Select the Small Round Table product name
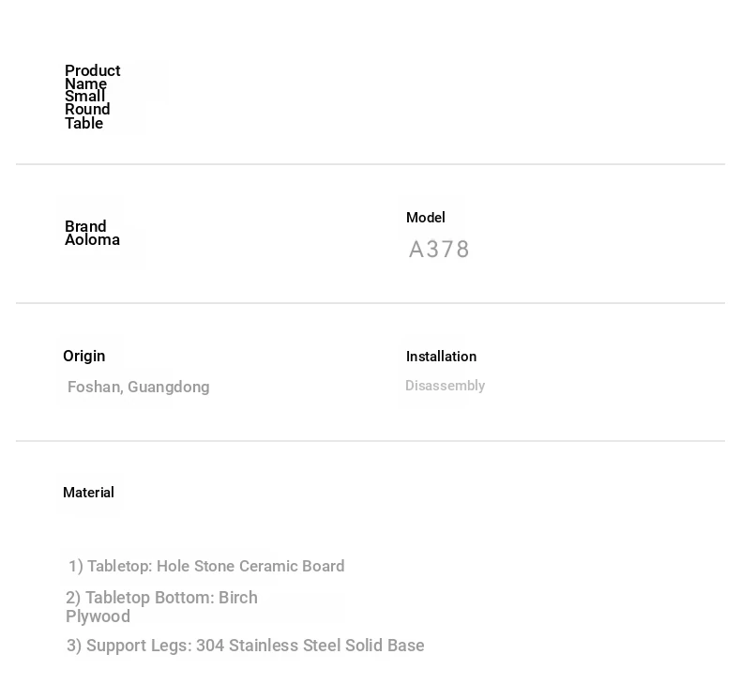 tap(87, 110)
